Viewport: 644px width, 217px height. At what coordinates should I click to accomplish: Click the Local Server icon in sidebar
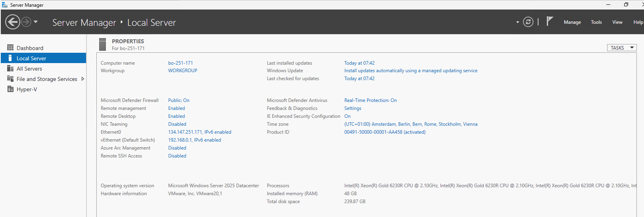click(10, 58)
